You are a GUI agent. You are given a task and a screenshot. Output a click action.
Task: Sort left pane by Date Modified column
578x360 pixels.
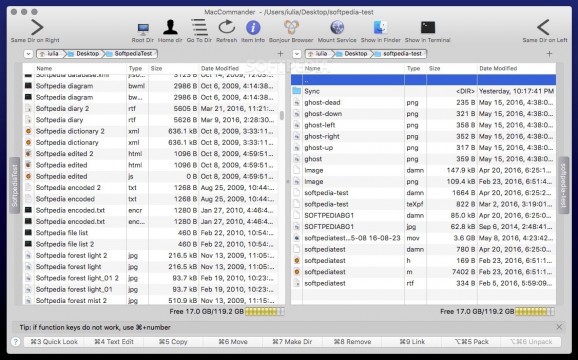[x=239, y=68]
